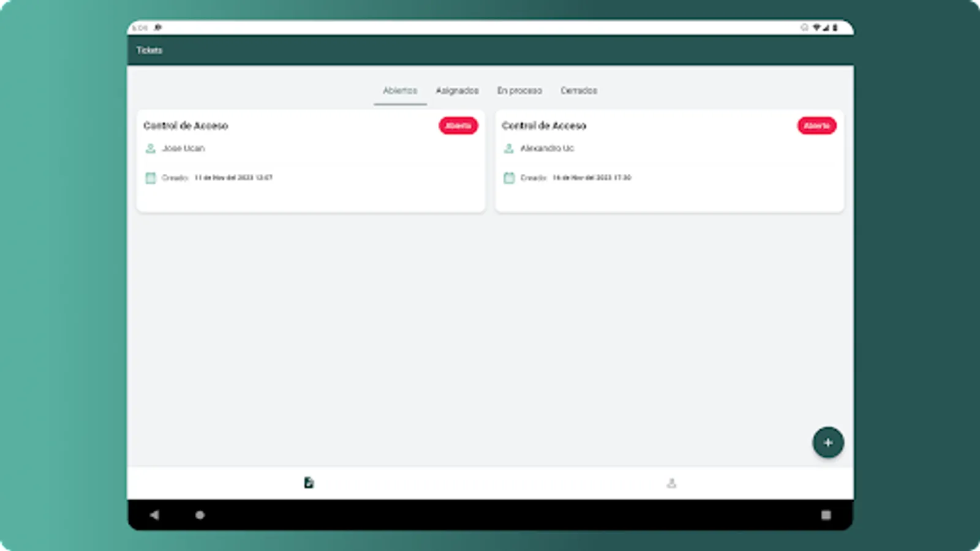This screenshot has width=980, height=551.
Task: Click the Abierto status badge on Jose Ucan's ticket
Action: coord(458,126)
